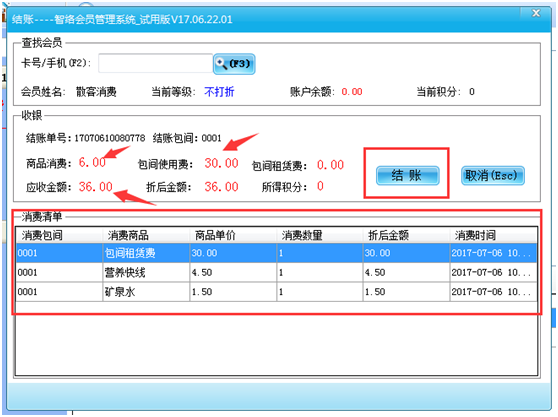Click the 取消(Esc) cancel button

pyautogui.click(x=493, y=175)
